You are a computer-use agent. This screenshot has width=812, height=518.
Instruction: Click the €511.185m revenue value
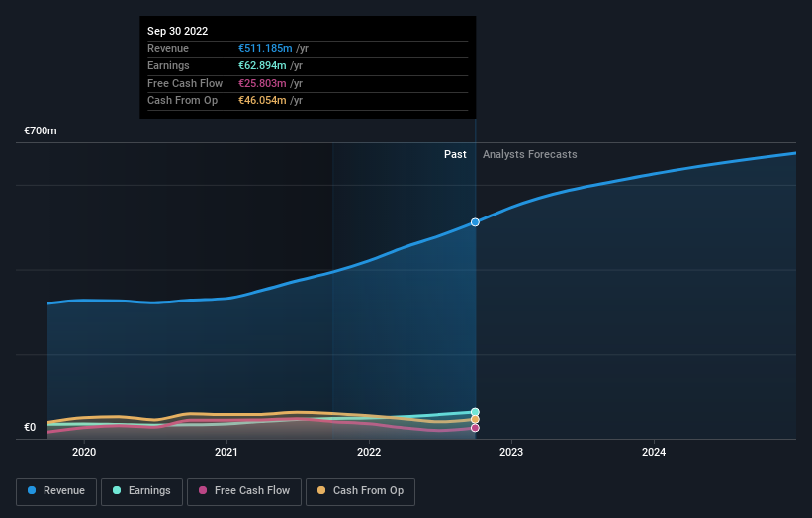265,48
